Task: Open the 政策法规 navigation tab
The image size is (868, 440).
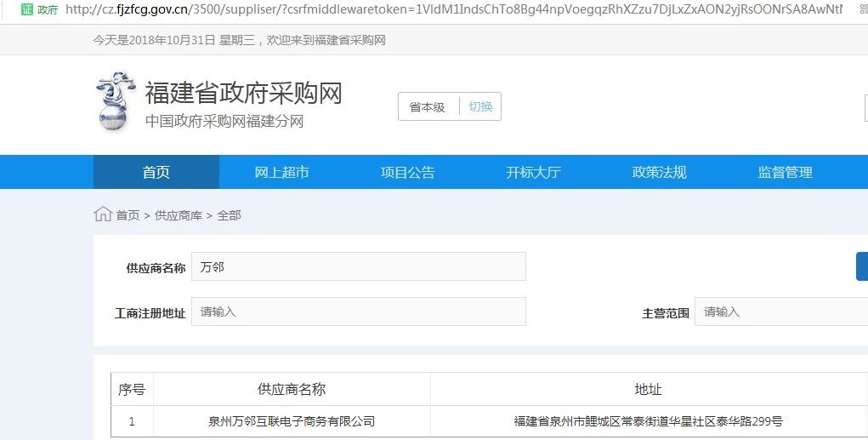Action: pos(660,173)
